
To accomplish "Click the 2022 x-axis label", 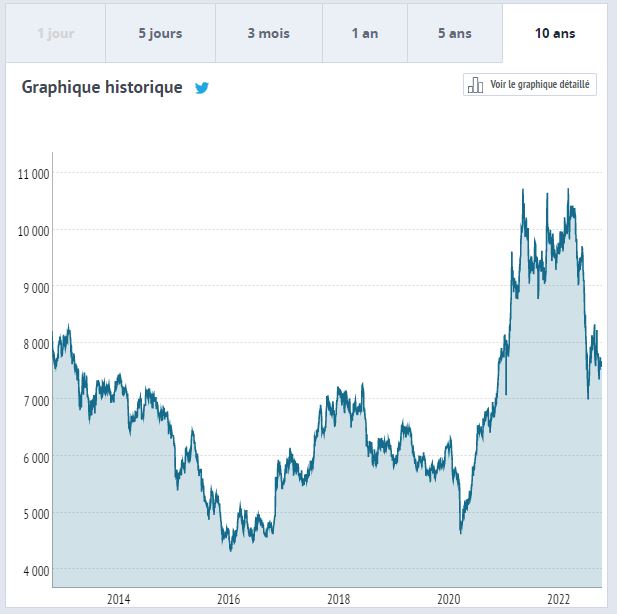I will [x=558, y=599].
